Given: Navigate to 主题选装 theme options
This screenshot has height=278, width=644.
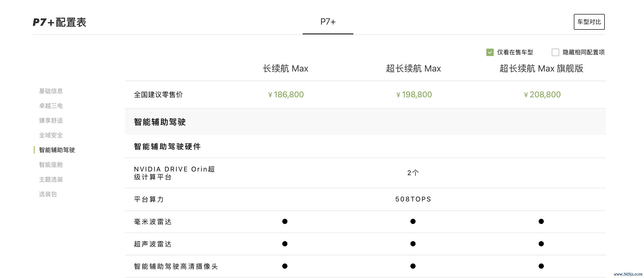Looking at the screenshot, I should point(51,180).
